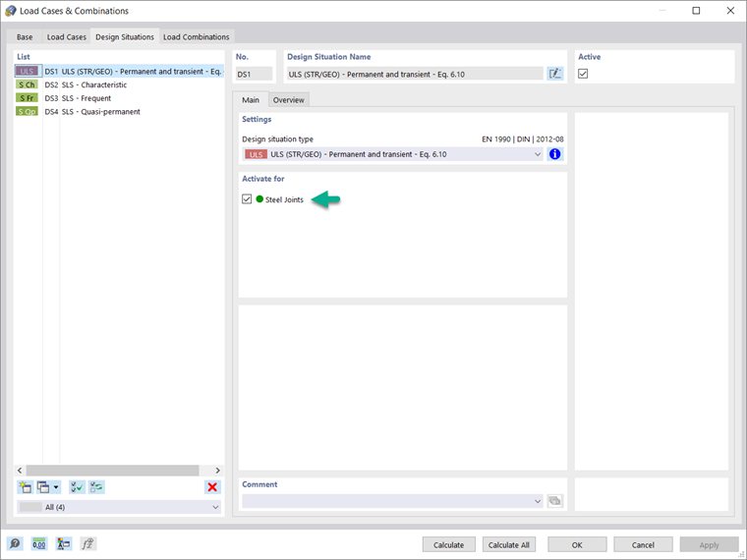The width and height of the screenshot is (747, 560).
Task: Select the Design Situations tab
Action: [x=125, y=36]
